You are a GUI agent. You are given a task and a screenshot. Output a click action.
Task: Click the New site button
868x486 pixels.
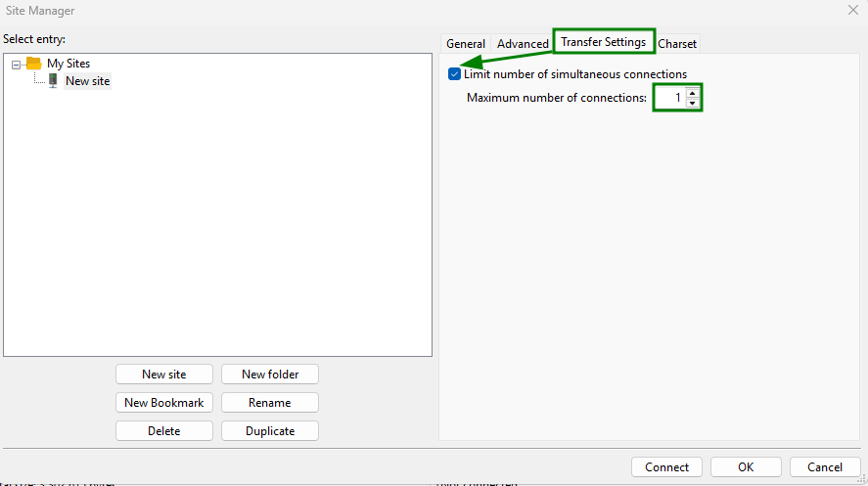pyautogui.click(x=163, y=375)
